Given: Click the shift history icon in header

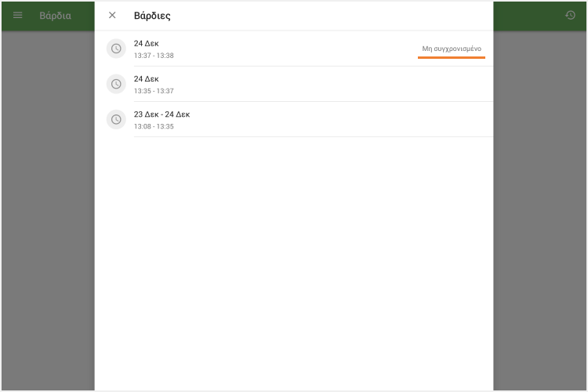Looking at the screenshot, I should 570,16.
